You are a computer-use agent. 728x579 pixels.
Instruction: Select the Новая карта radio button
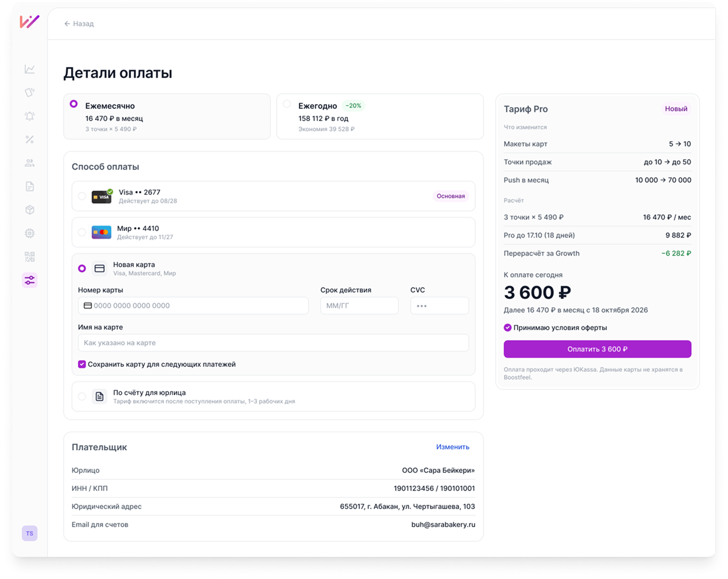click(82, 268)
